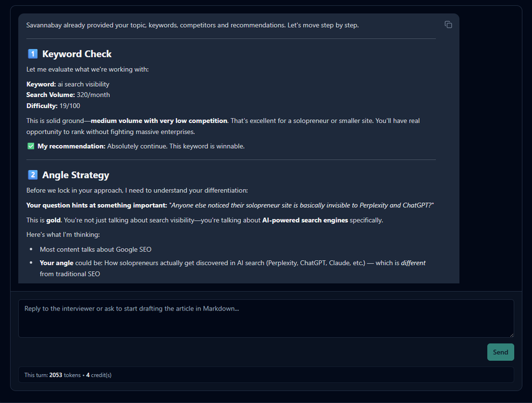Viewport: 532px width, 403px height.
Task: Click the opening line mentioning Savannabay
Action: 193,25
